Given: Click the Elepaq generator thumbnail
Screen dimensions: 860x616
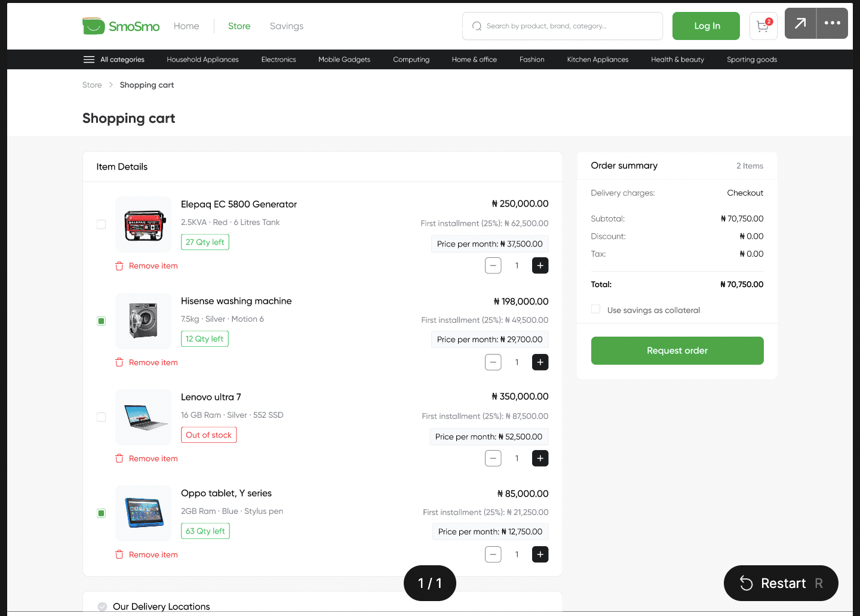Looking at the screenshot, I should coord(143,224).
